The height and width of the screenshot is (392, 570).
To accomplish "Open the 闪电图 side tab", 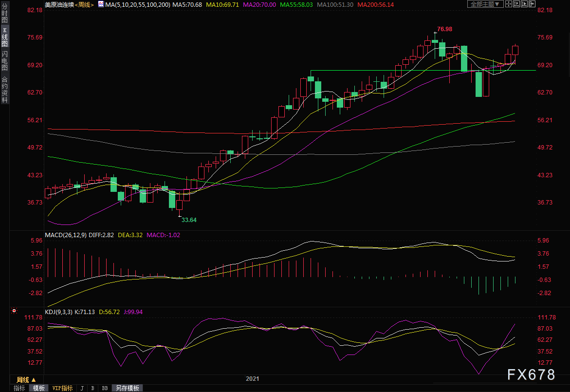I will click(x=4, y=60).
